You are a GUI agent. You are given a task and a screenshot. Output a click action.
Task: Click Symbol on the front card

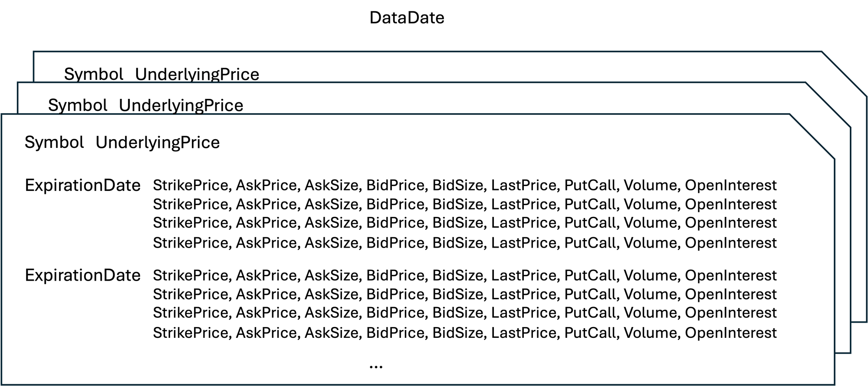(54, 143)
